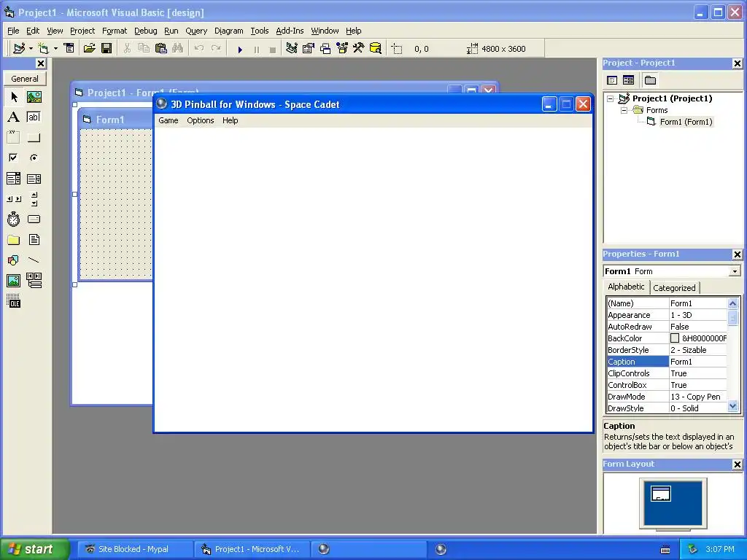Select the PictureBox control tool
The image size is (747, 560).
pos(34,97)
